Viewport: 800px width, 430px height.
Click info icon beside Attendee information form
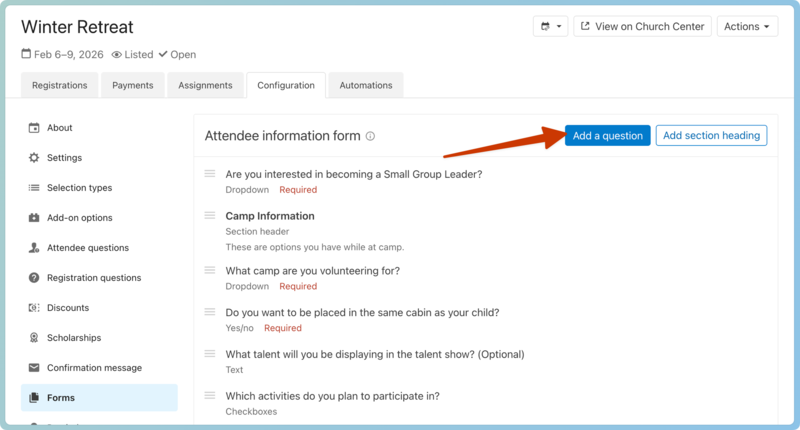(x=370, y=136)
